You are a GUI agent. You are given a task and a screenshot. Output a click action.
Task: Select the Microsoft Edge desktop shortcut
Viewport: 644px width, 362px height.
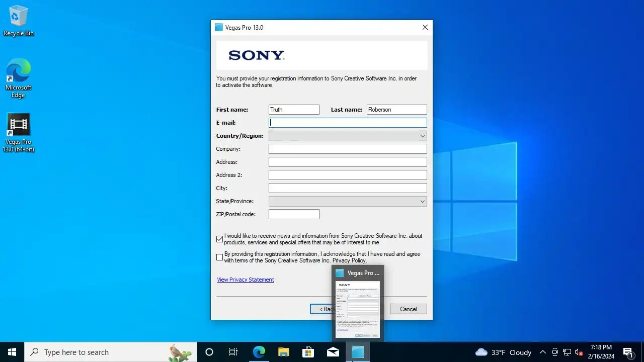coord(19,78)
